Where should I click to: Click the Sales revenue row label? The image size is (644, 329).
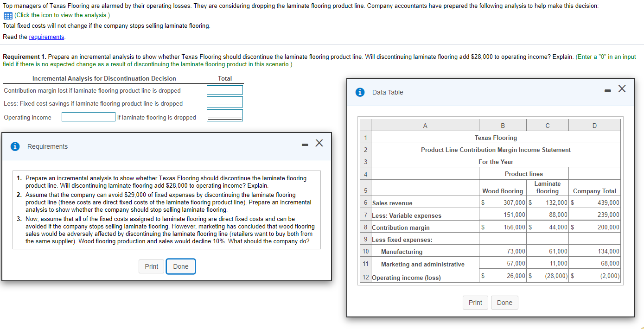[x=392, y=203]
